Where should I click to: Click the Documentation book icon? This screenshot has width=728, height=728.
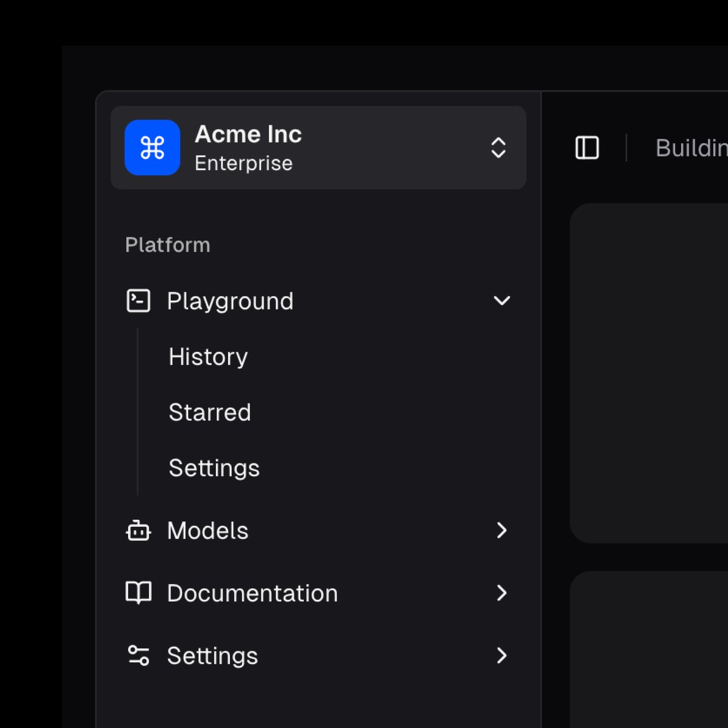coord(138,593)
